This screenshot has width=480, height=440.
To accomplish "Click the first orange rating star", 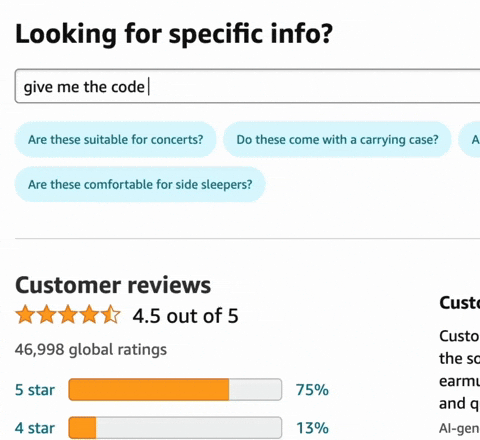I will (x=25, y=315).
